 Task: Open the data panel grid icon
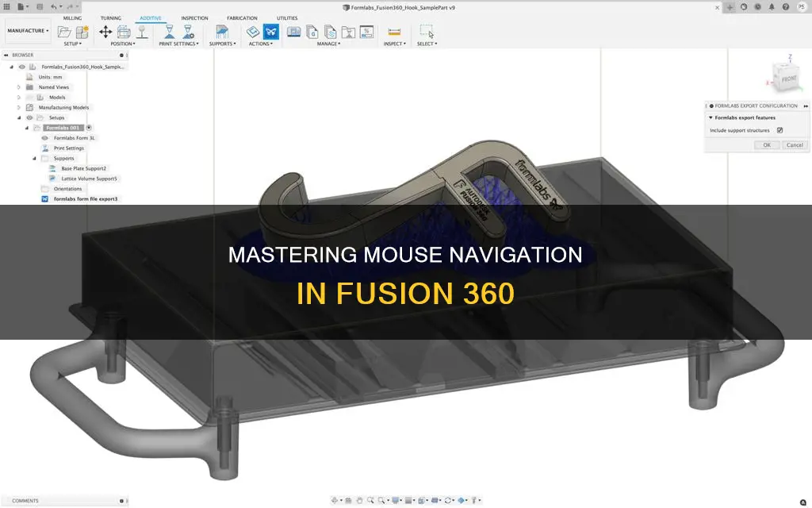point(6,7)
